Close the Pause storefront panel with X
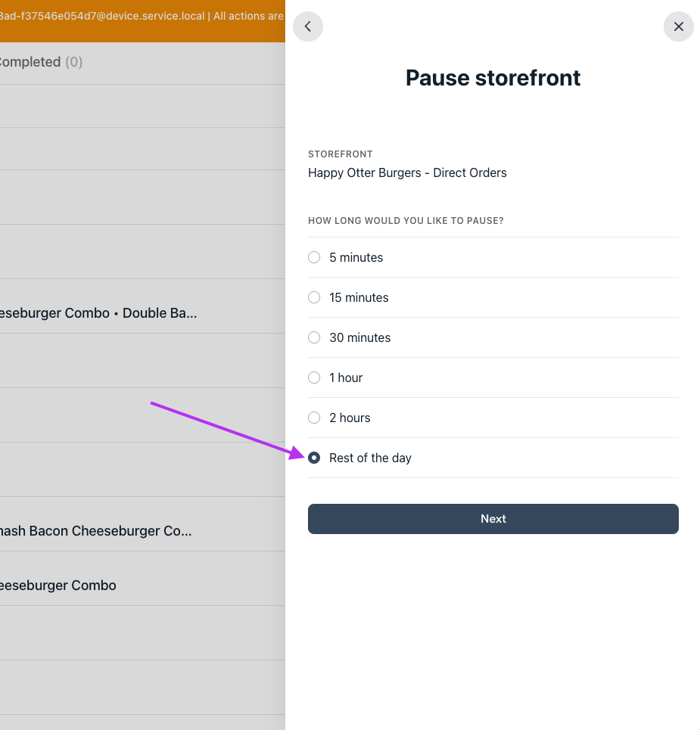Screen dimensions: 700x730 pyautogui.click(x=678, y=26)
